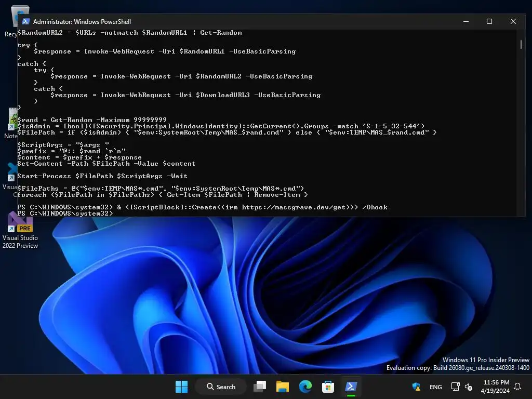Open Microsoft Store from the taskbar

coord(328,387)
